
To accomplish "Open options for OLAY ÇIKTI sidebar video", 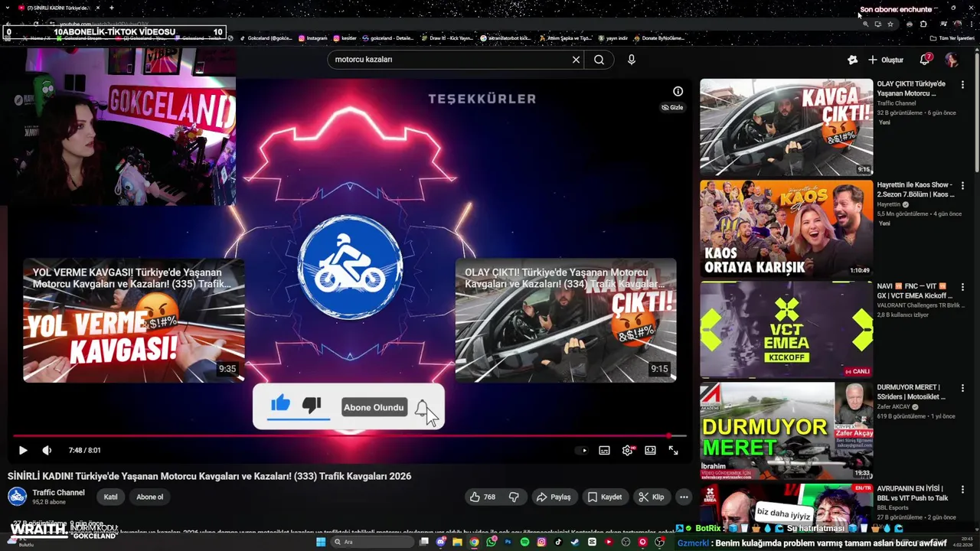I will (962, 84).
